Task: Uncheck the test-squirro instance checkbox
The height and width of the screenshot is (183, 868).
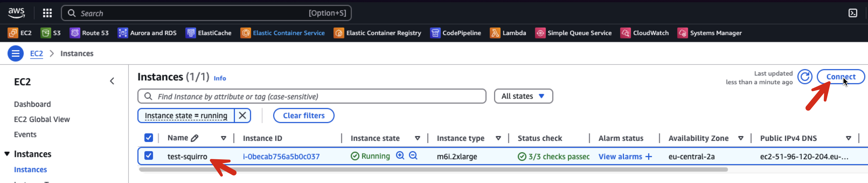Action: pyautogui.click(x=149, y=156)
